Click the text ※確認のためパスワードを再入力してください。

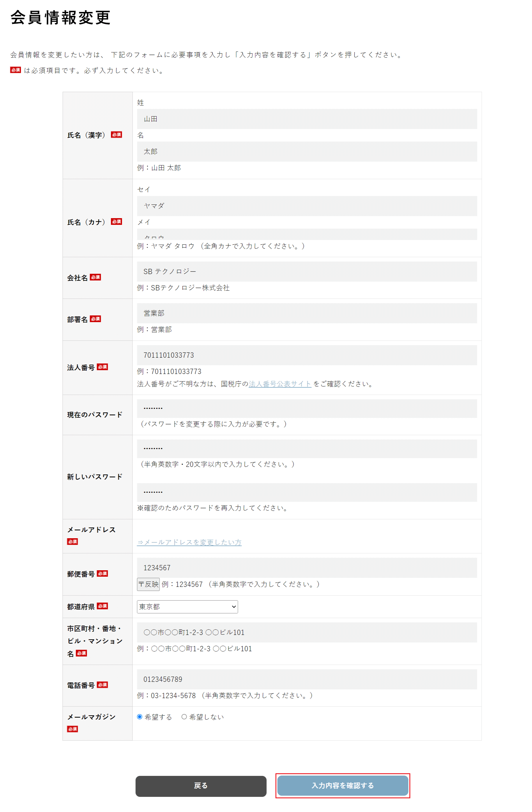tap(213, 508)
